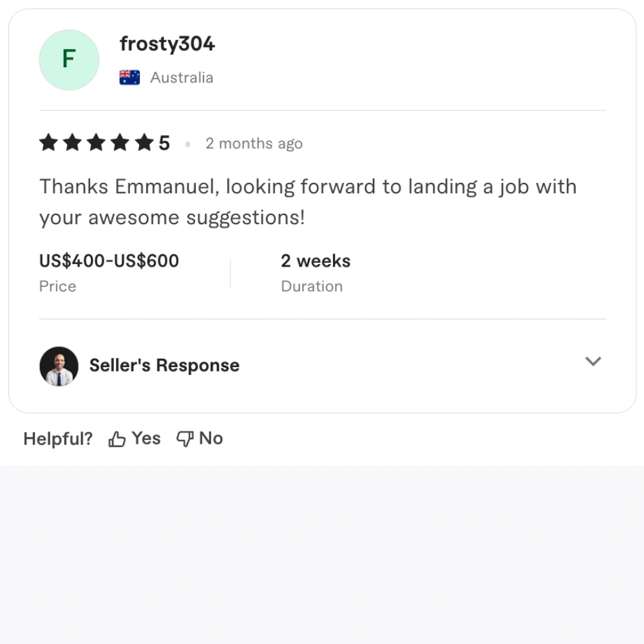Click the seller's profile photo
This screenshot has height=644, width=644.
pyautogui.click(x=59, y=366)
